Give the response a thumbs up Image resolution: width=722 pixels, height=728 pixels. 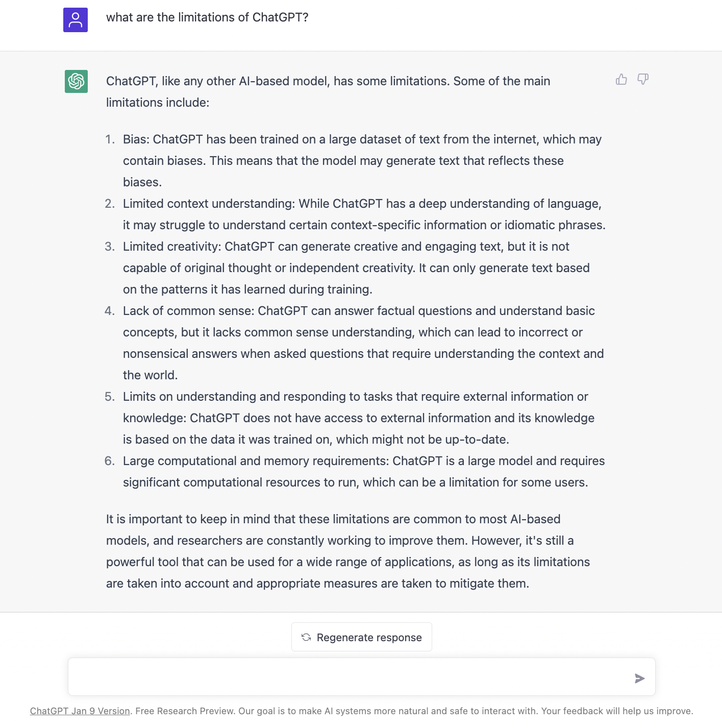621,79
